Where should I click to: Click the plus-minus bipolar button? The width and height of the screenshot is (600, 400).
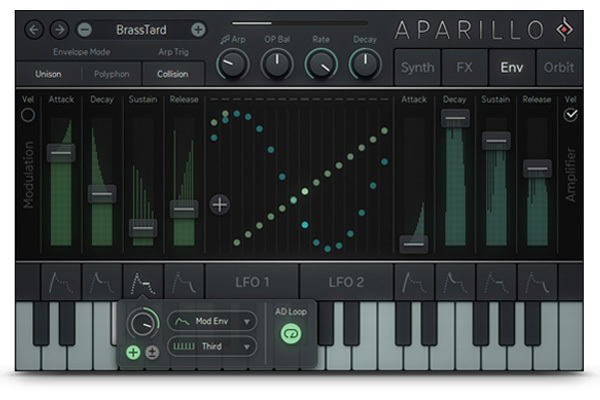[152, 352]
